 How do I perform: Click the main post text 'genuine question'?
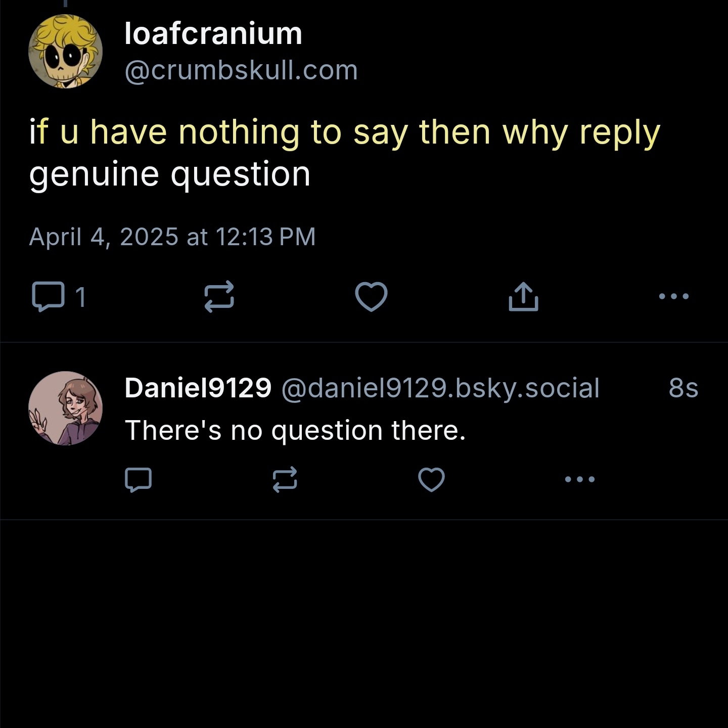coord(169,174)
